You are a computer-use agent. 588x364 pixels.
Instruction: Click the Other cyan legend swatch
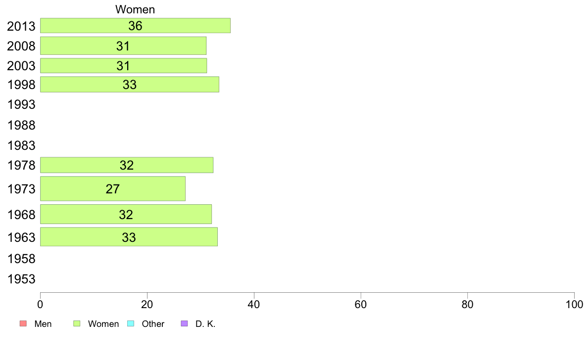131,323
